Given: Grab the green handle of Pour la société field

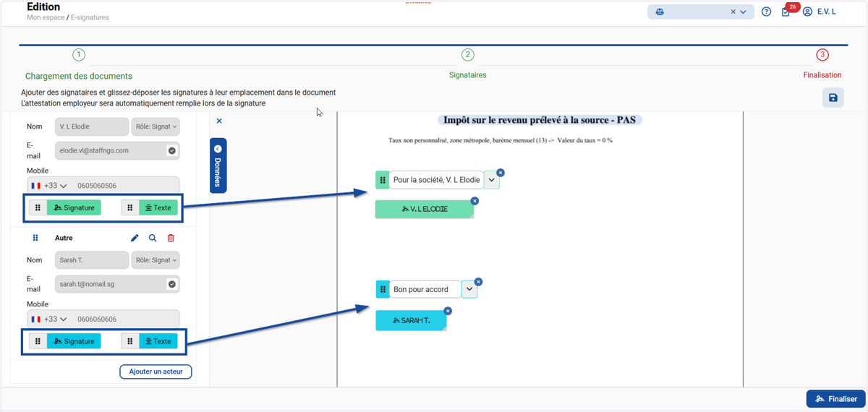Looking at the screenshot, I should pos(383,180).
